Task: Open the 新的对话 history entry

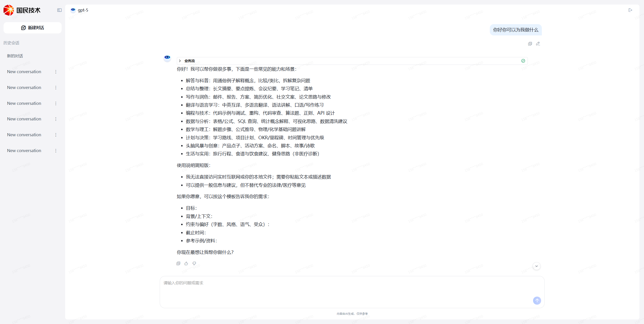Action: tap(15, 56)
